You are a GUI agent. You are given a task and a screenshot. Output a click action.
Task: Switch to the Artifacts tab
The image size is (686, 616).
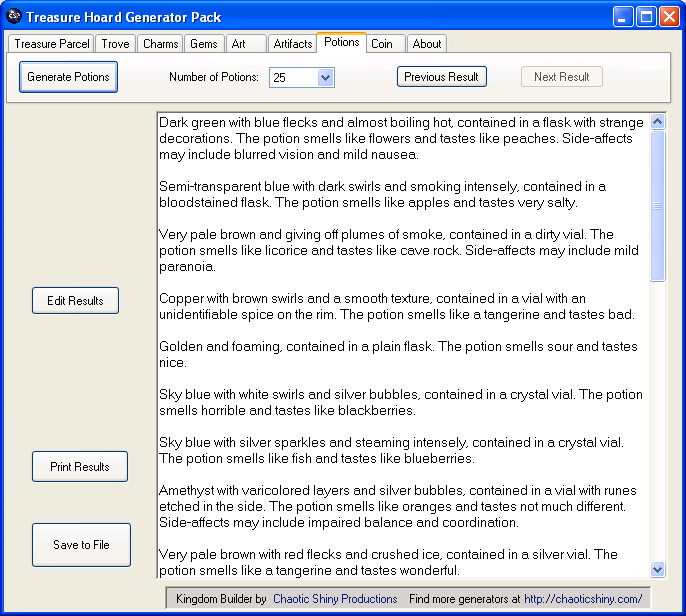[292, 44]
